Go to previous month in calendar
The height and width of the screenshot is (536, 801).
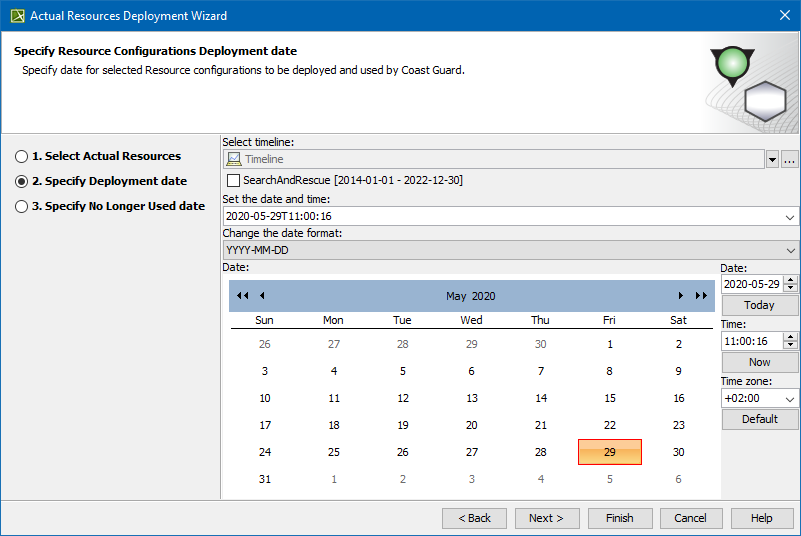pyautogui.click(x=262, y=296)
